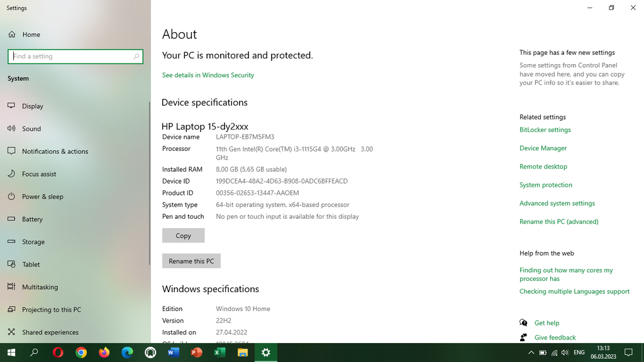Select the Sound speaker icon
The height and width of the screenshot is (362, 644).
pyautogui.click(x=11, y=128)
